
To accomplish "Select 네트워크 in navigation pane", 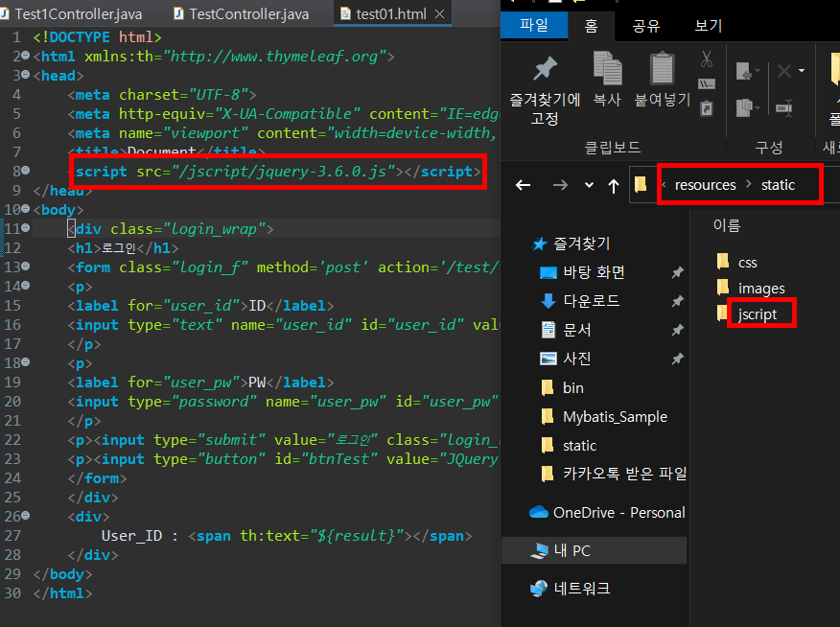I will click(570, 589).
